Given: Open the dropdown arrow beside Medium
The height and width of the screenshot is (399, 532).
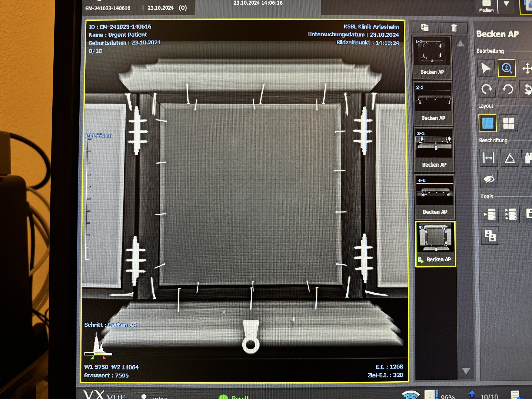Looking at the screenshot, I should (x=506, y=4).
